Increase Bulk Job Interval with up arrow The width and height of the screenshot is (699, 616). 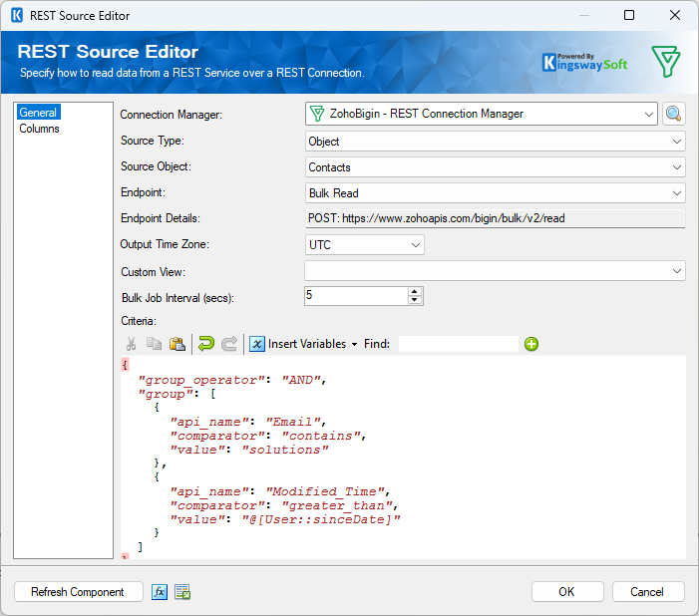[x=415, y=291]
